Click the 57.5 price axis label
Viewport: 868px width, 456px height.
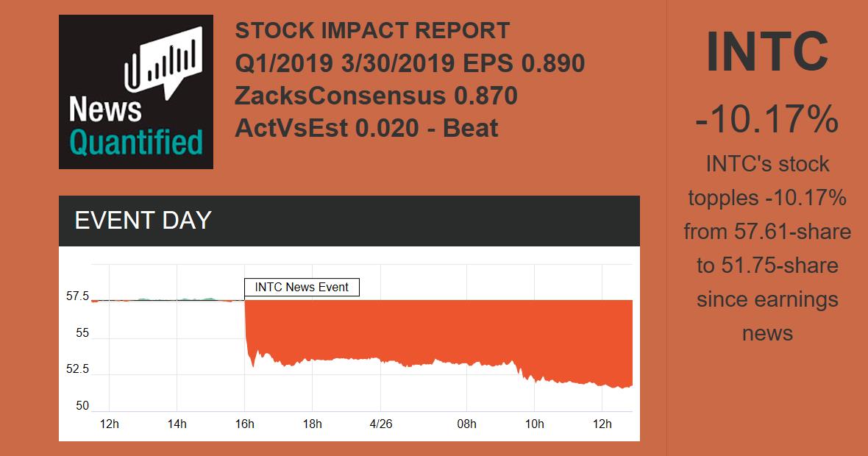(x=77, y=296)
